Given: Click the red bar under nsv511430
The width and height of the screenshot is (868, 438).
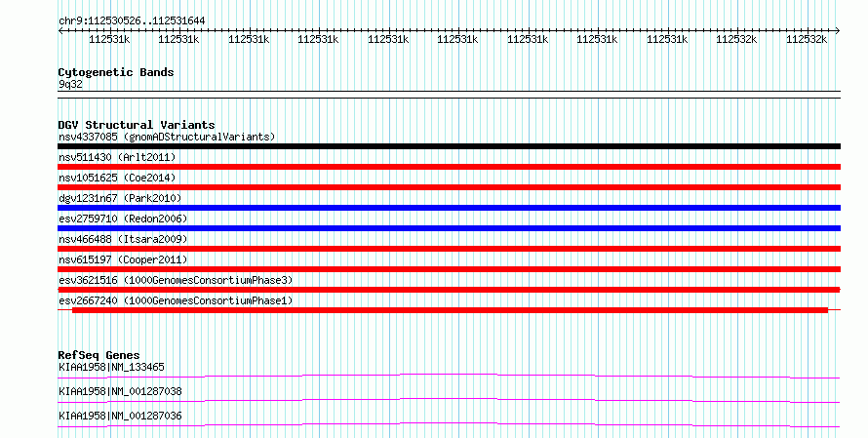Looking at the screenshot, I should coord(449,167).
